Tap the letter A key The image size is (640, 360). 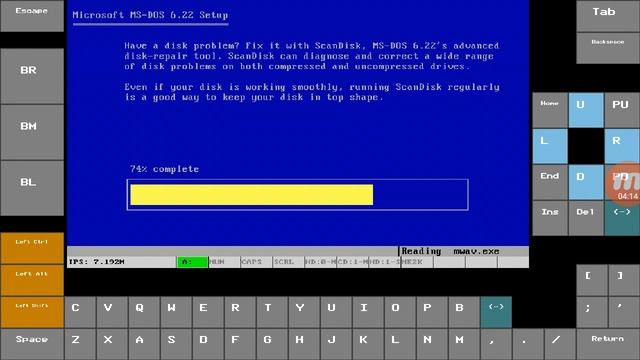tap(144, 344)
